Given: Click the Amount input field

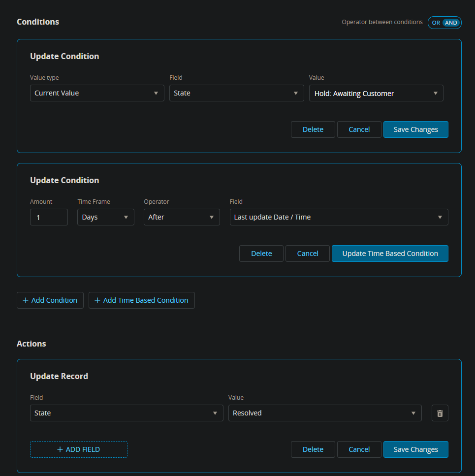Looking at the screenshot, I should (49, 217).
